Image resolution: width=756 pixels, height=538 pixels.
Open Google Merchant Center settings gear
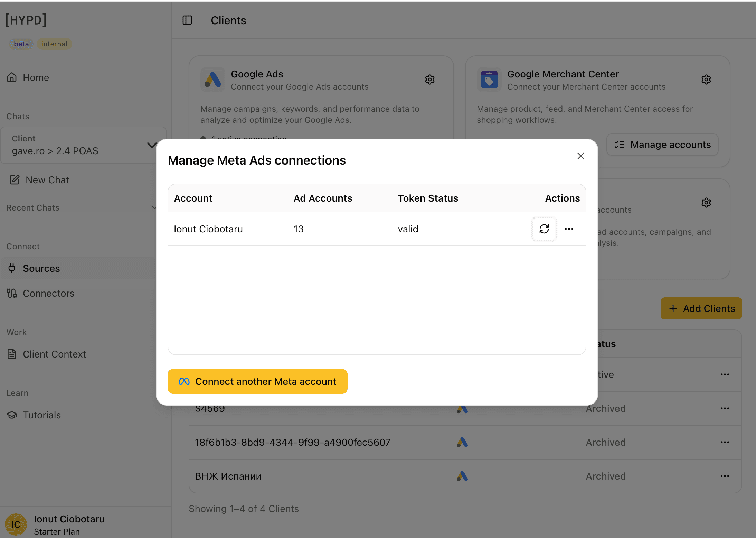point(706,80)
